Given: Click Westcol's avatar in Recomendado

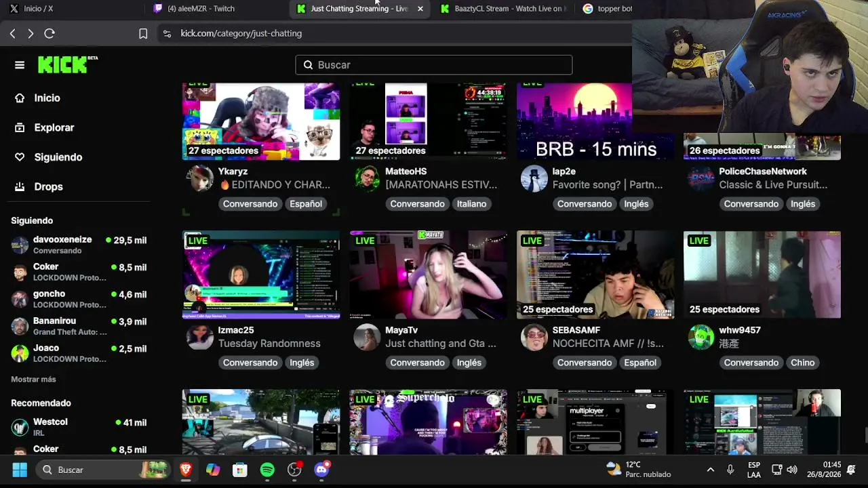Looking at the screenshot, I should pos(20,428).
